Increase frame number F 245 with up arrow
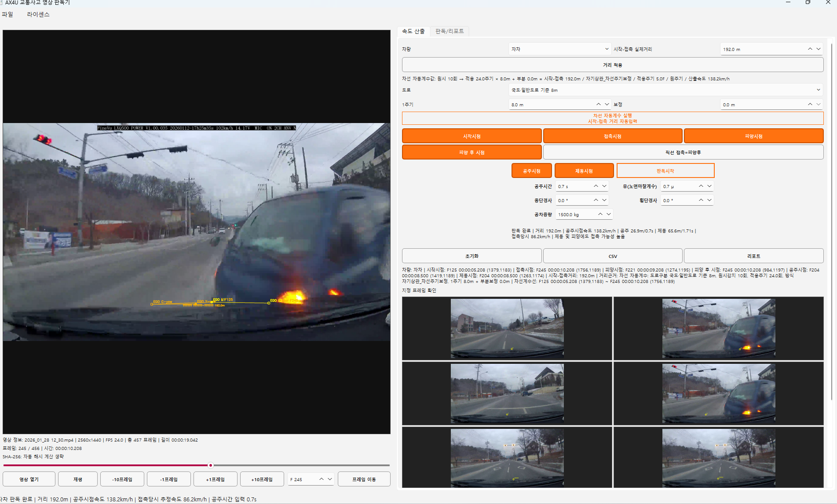The height and width of the screenshot is (504, 837). (x=322, y=479)
